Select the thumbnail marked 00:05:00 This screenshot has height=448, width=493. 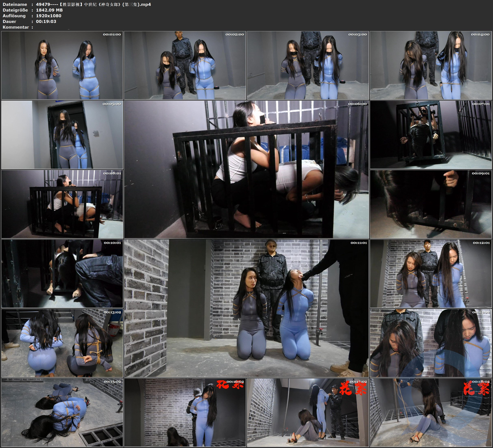coord(62,135)
